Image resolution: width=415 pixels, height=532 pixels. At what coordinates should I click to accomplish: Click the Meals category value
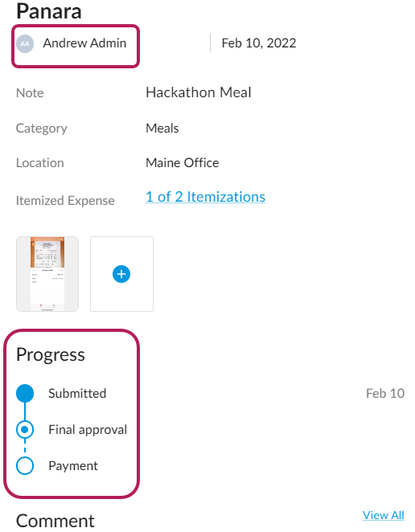pos(162,129)
